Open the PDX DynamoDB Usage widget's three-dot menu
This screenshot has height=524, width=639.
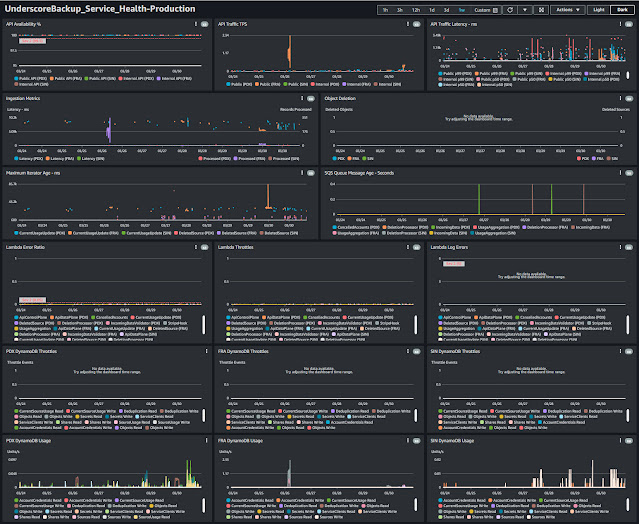206,440
